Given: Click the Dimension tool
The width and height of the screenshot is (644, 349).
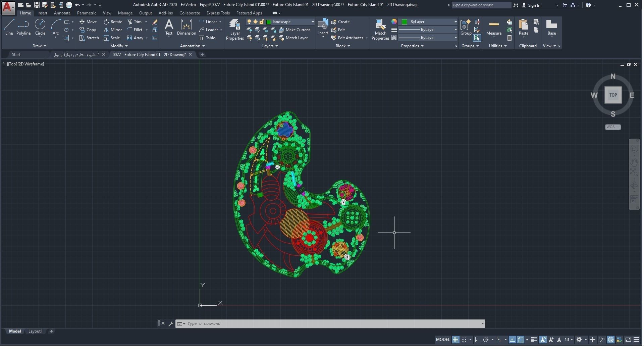Looking at the screenshot, I should click(x=186, y=27).
